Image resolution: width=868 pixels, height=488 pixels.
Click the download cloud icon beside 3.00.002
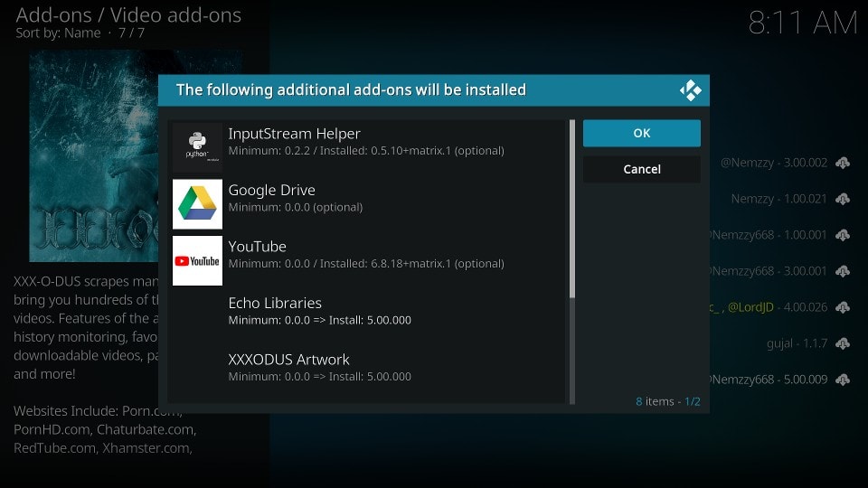[x=843, y=163]
